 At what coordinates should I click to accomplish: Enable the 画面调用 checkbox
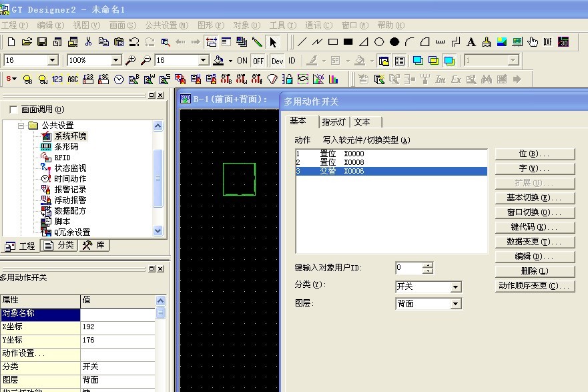(13, 110)
